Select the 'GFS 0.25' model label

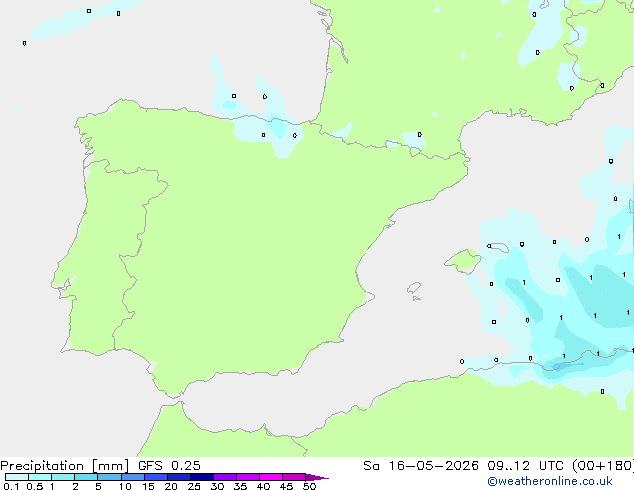pyautogui.click(x=169, y=466)
